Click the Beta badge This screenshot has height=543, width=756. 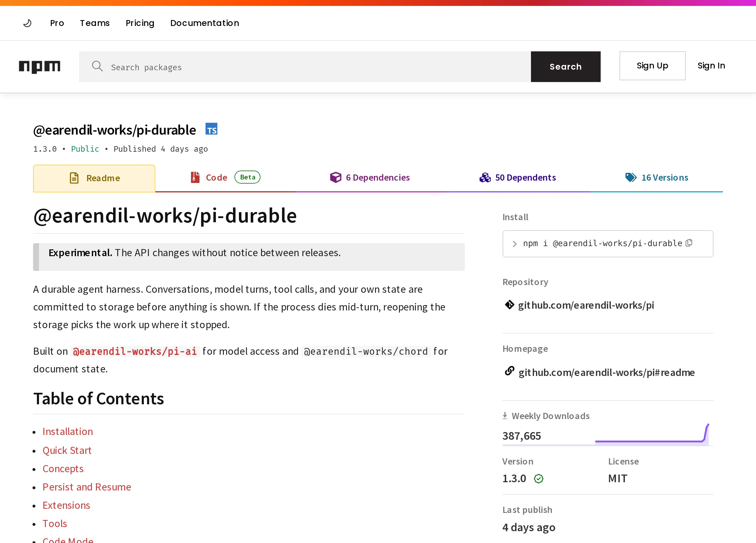[x=247, y=177]
